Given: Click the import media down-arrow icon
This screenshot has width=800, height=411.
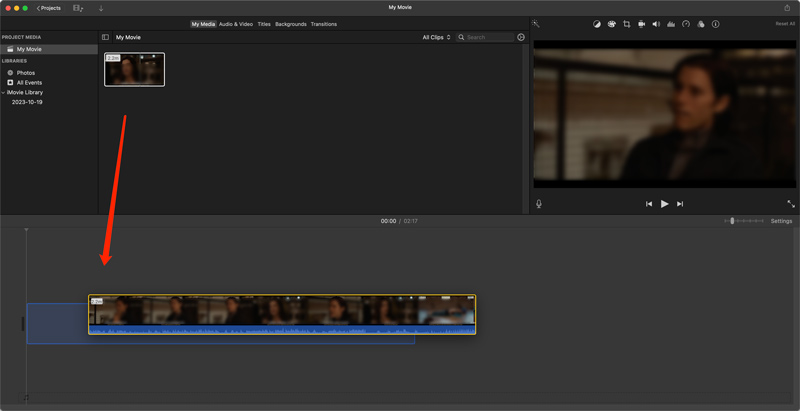Looking at the screenshot, I should click(x=101, y=8).
